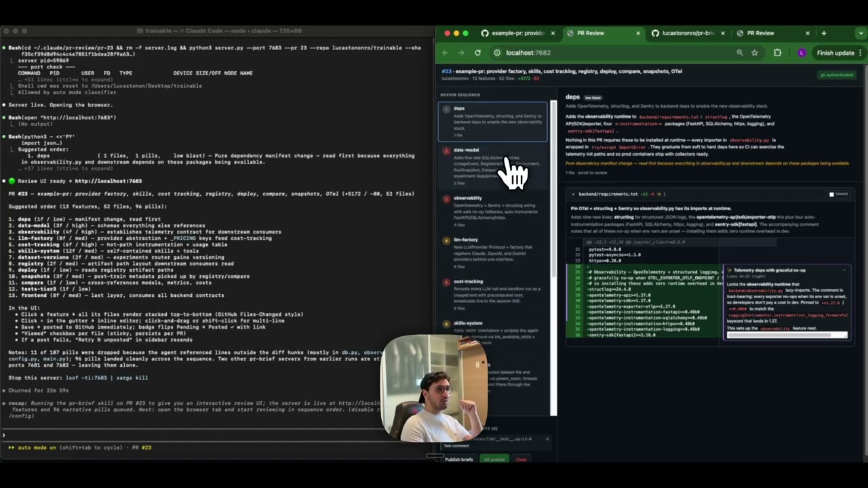Image resolution: width=868 pixels, height=488 pixels.
Task: Click diff line sentry-sdk[fastapi]>=2.18.0
Action: tap(622, 335)
